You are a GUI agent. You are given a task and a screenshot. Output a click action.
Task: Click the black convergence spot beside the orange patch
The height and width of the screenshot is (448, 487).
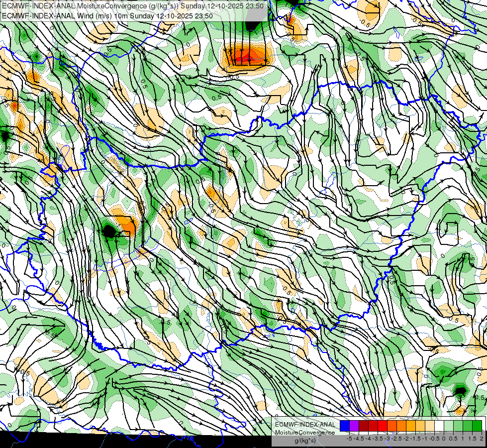109,231
